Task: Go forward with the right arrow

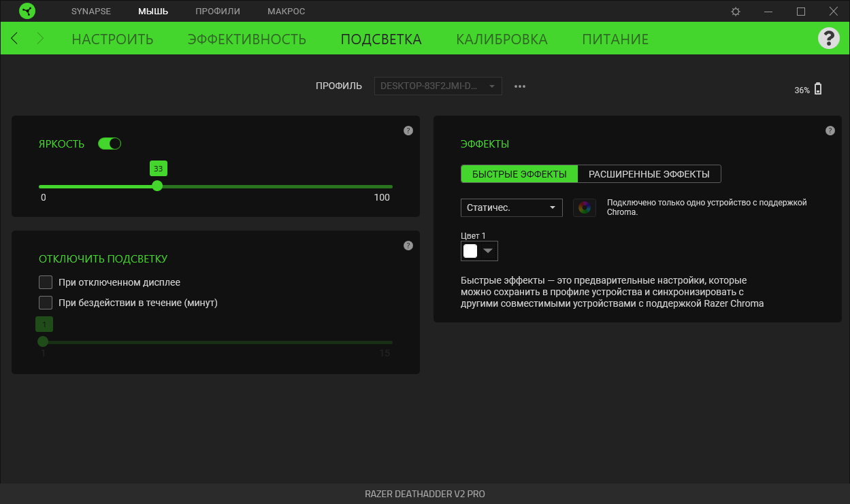Action: click(40, 39)
